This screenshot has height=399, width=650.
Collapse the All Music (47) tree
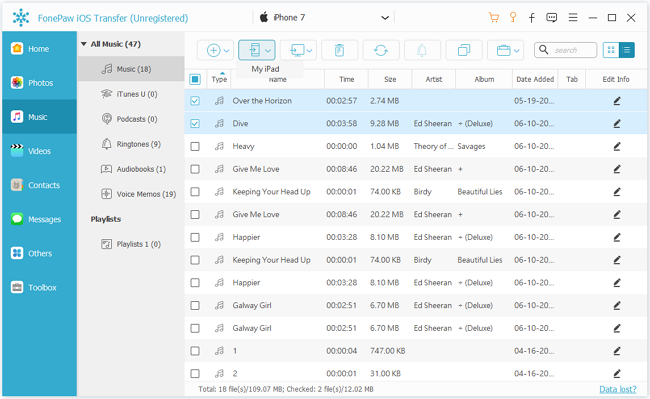click(84, 44)
